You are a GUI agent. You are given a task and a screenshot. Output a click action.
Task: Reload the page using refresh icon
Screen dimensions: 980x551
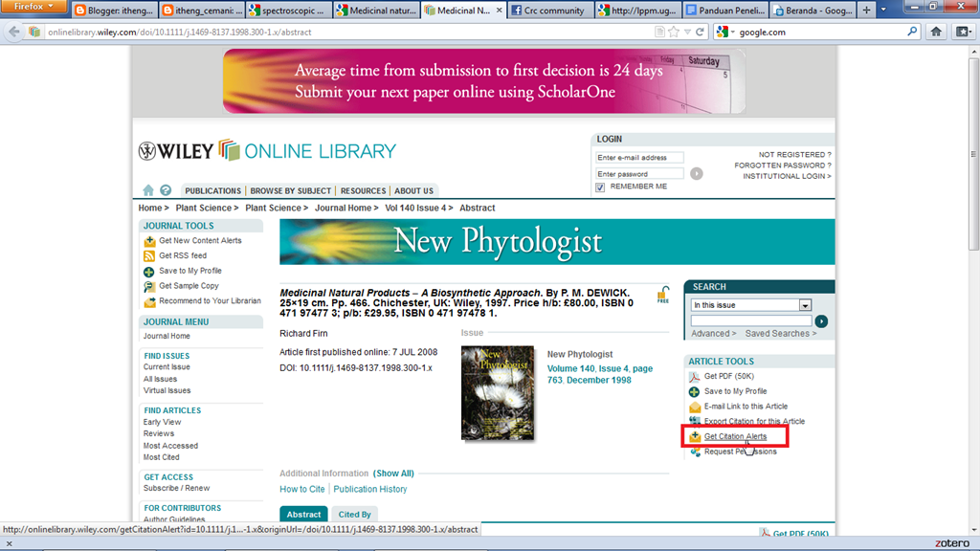pos(700,32)
